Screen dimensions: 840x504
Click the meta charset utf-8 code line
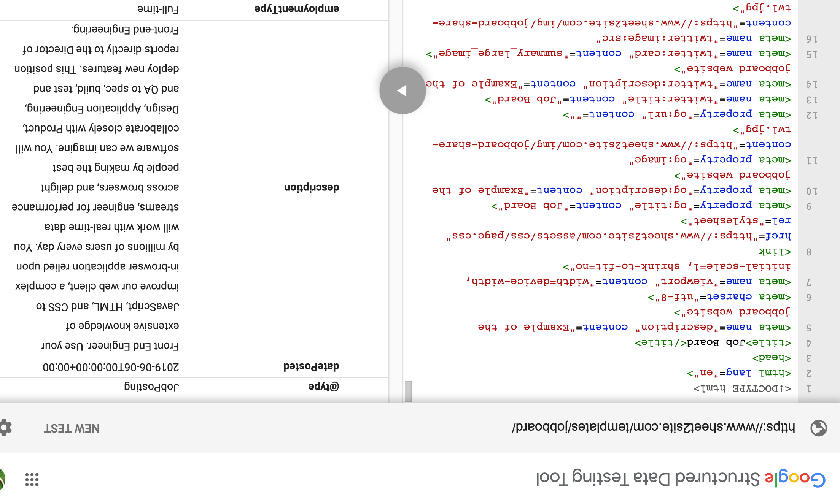click(x=719, y=297)
